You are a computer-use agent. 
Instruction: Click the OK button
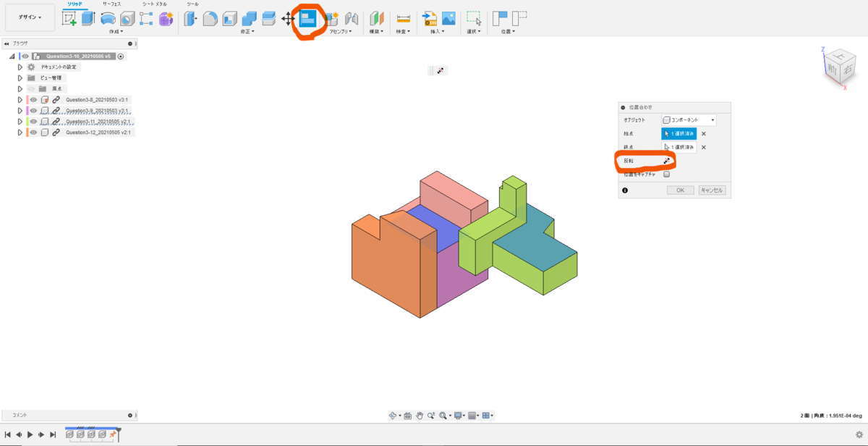pyautogui.click(x=680, y=190)
